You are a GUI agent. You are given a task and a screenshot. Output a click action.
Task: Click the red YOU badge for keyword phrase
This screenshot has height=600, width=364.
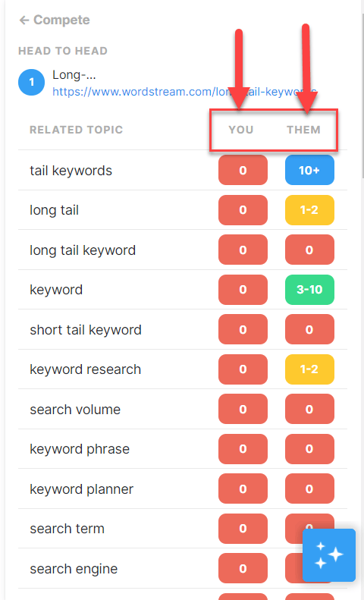[x=243, y=449]
